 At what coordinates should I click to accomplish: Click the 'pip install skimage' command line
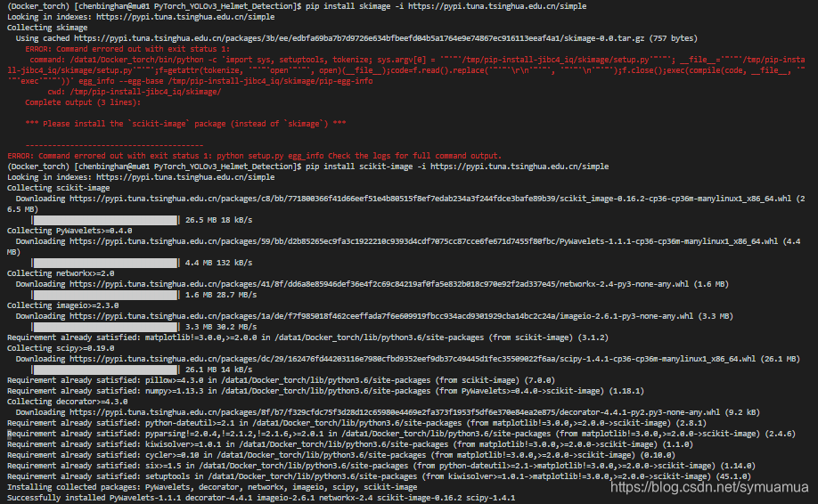click(297, 6)
